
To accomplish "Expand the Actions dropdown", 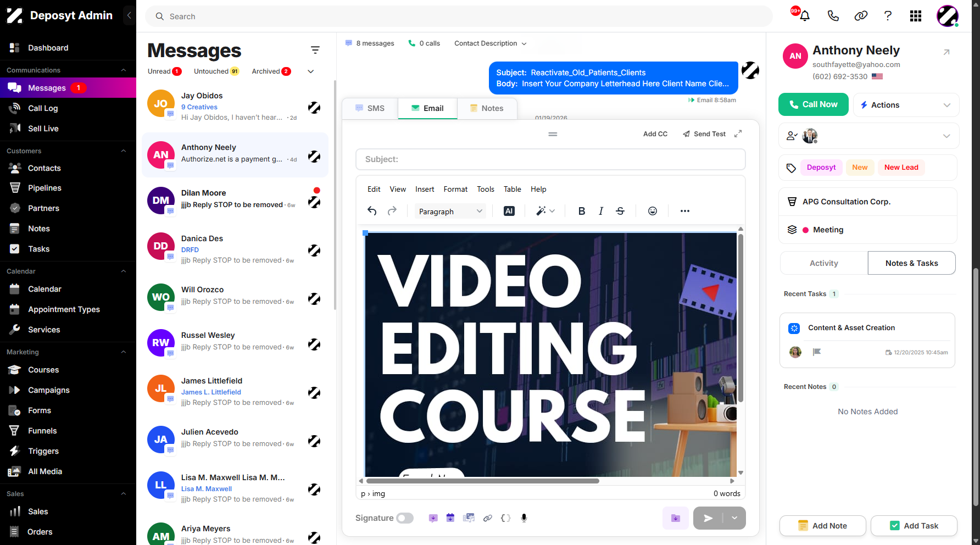I will click(906, 105).
